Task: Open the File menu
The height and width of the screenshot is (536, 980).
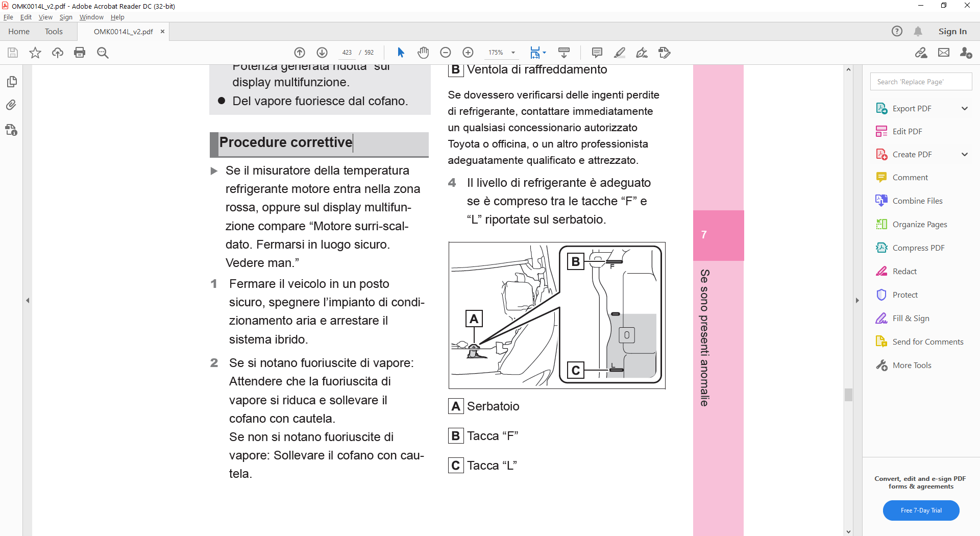Action: coord(8,17)
